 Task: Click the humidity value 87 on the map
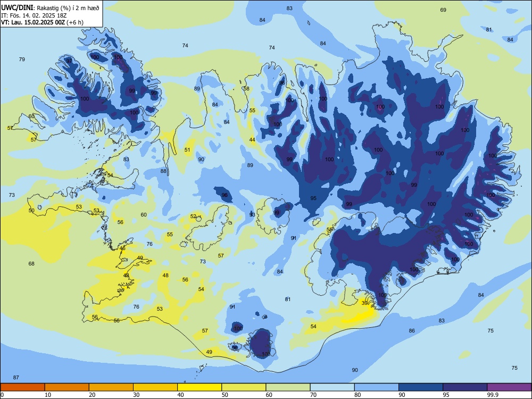pyautogui.click(x=16, y=378)
